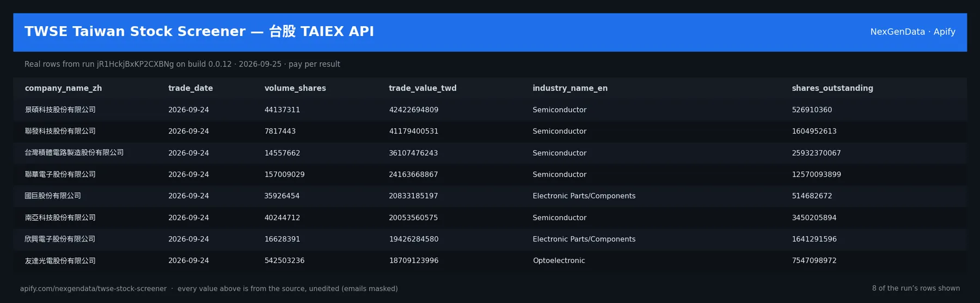Viewport: 980px width, 303px height.
Task: Click shares outstanding 1604952613
Action: point(814,131)
